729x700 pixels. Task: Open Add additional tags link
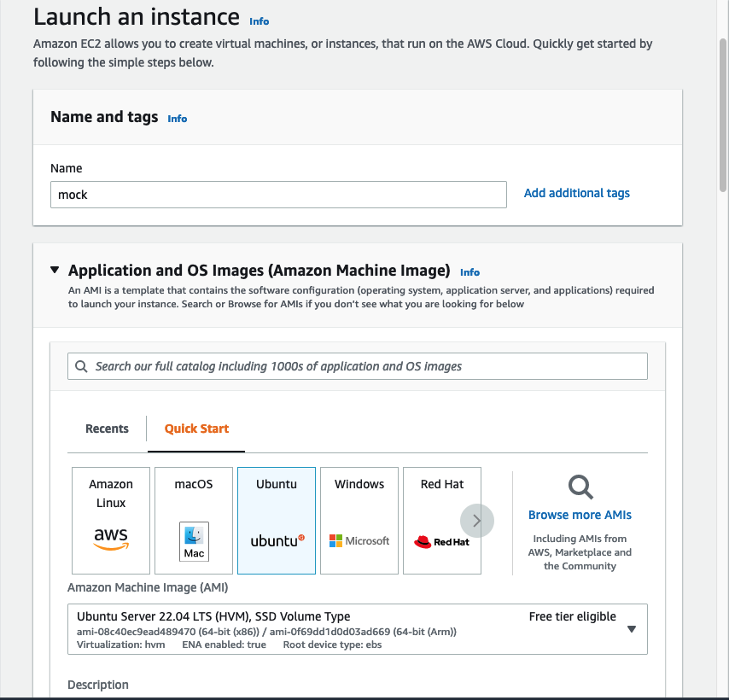[576, 193]
